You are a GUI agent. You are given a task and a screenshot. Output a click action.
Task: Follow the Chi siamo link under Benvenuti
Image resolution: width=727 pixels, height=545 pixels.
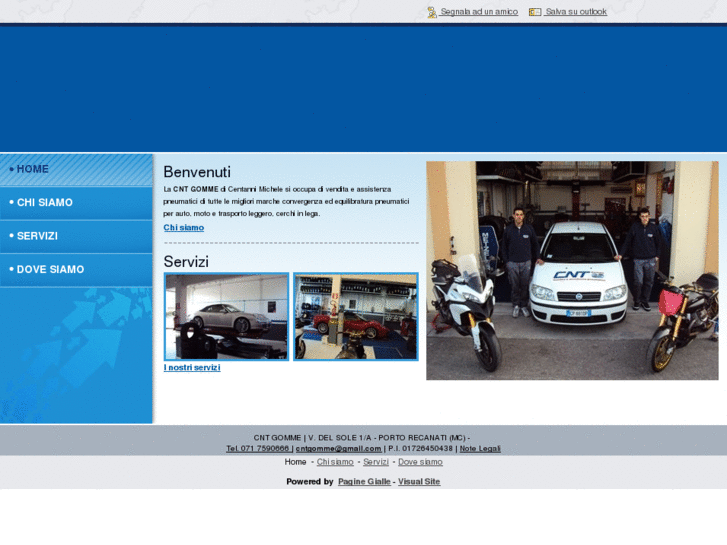tap(184, 228)
